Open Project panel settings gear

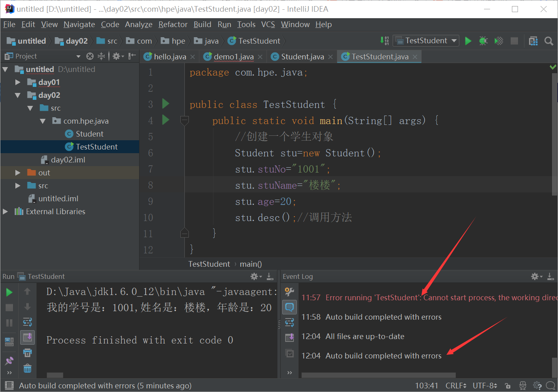118,56
